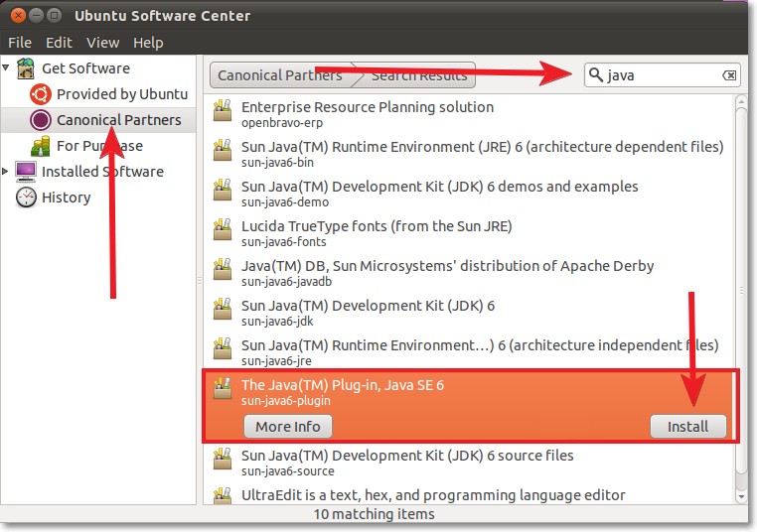Click the package icon next to UltraEdit
Viewport: 757px width, 532px height.
[223, 496]
